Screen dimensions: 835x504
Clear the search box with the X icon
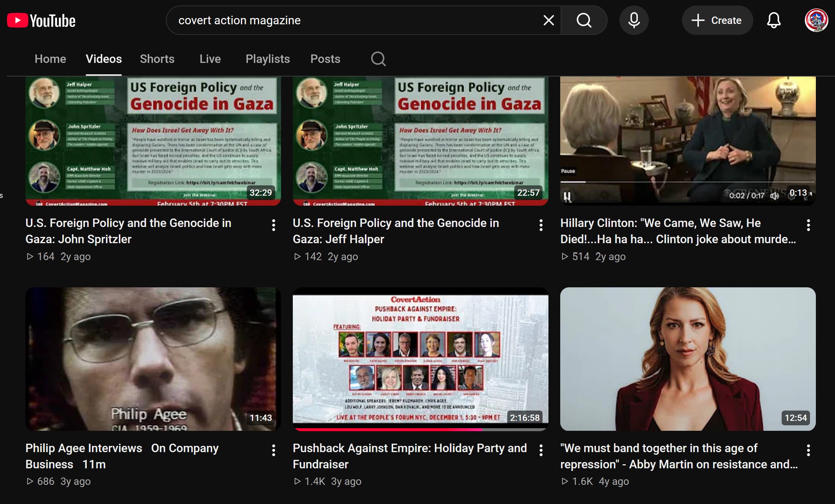[548, 20]
